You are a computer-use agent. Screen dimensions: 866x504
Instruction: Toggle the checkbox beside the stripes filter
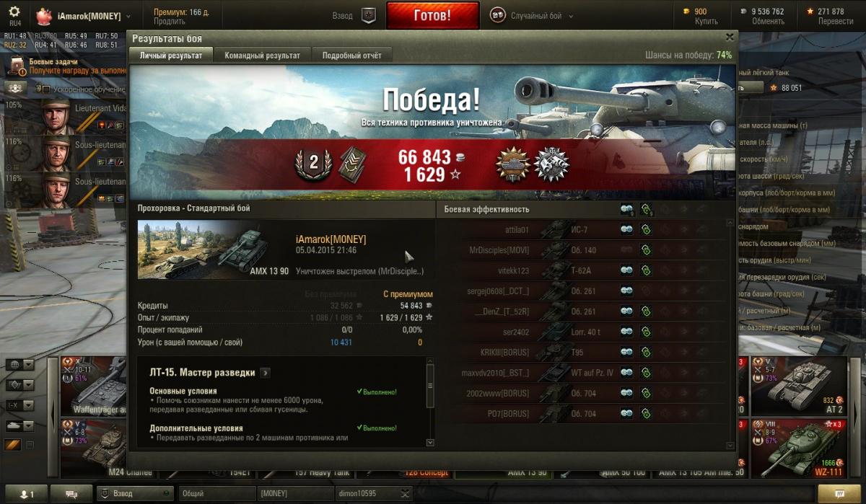[x=30, y=446]
